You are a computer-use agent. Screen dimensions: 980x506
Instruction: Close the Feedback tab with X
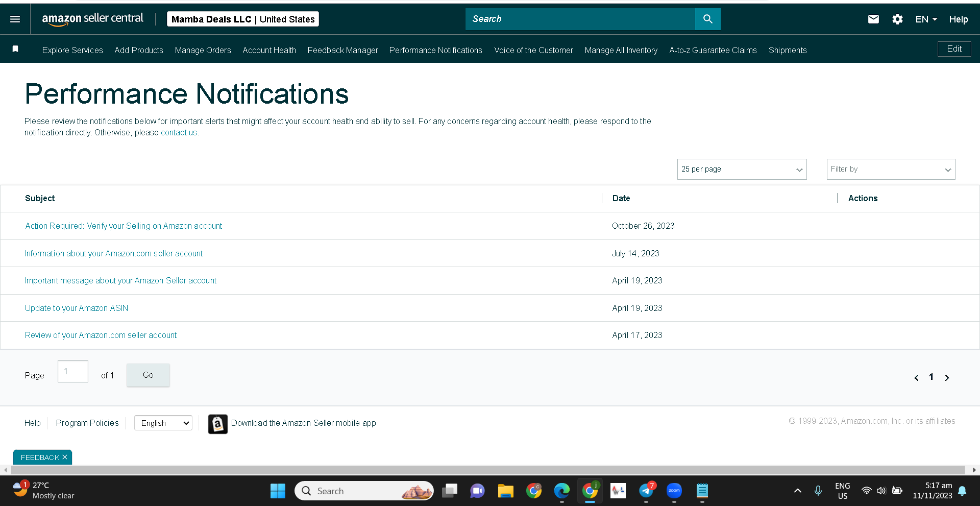coord(65,457)
